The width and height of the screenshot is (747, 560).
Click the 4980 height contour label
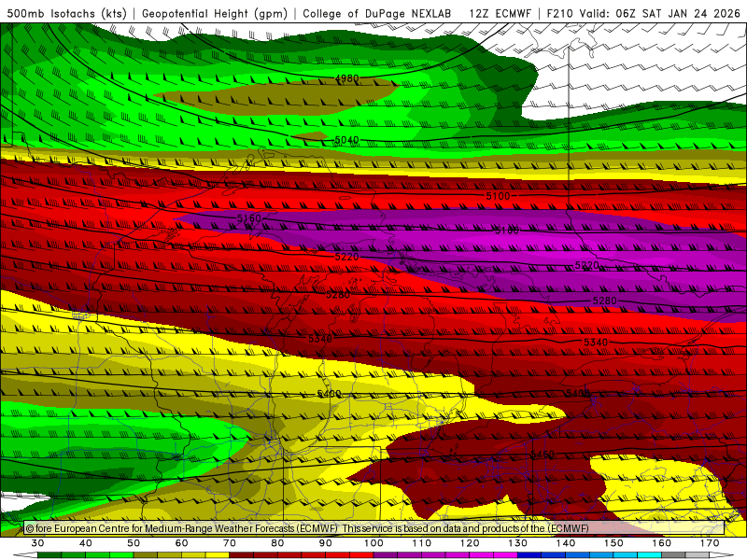[346, 78]
